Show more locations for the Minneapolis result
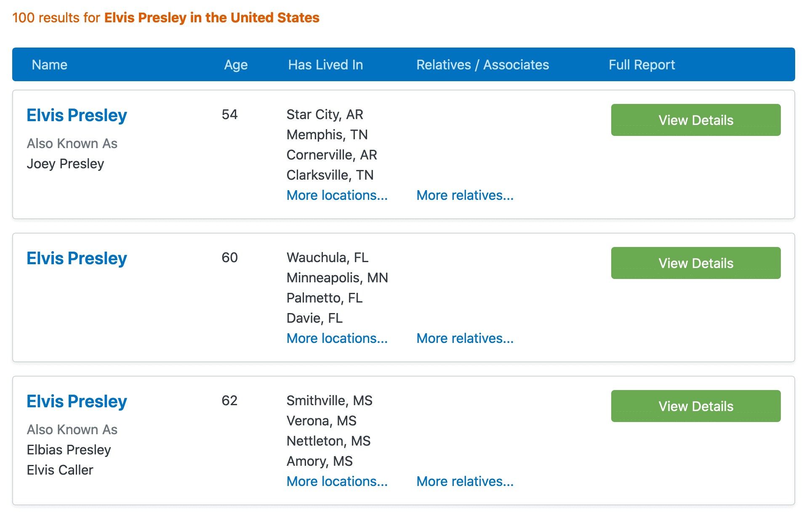Viewport: 812px width, 515px height. [337, 338]
